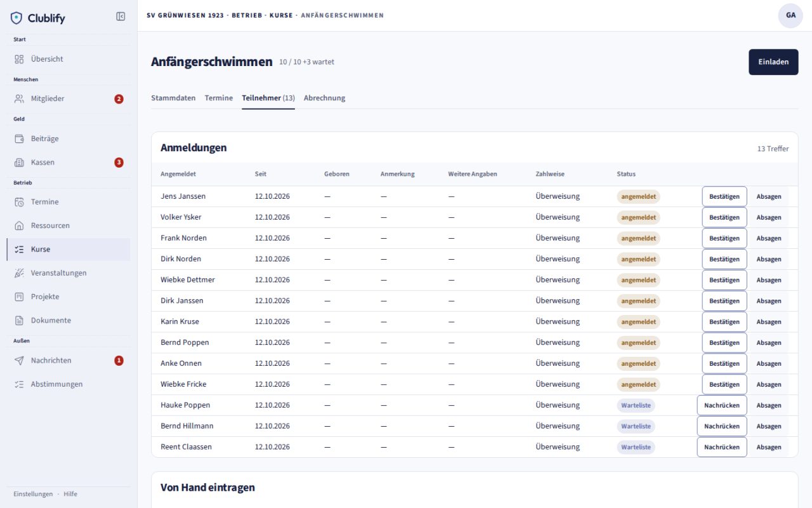Collapse the sidebar with the panel icon
Screen dimensions: 812x508
click(x=121, y=17)
